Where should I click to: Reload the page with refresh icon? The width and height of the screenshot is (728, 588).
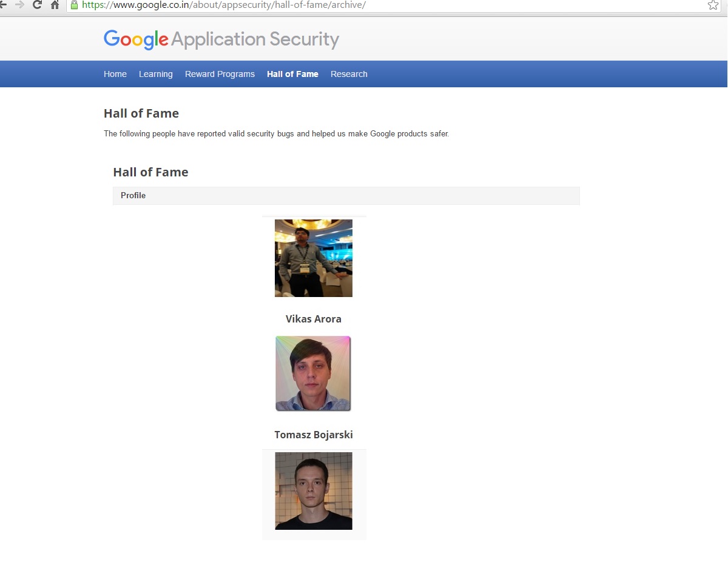coord(37,5)
